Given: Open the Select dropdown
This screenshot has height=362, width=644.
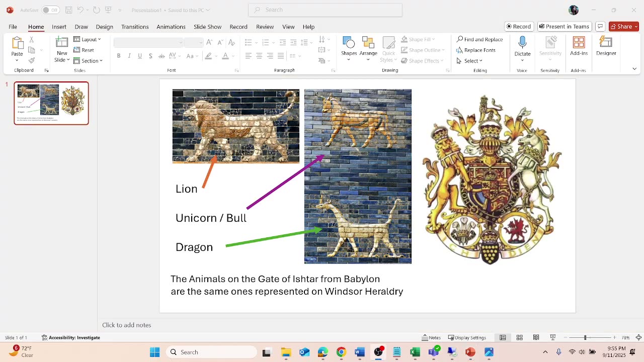Looking at the screenshot, I should click(x=469, y=61).
